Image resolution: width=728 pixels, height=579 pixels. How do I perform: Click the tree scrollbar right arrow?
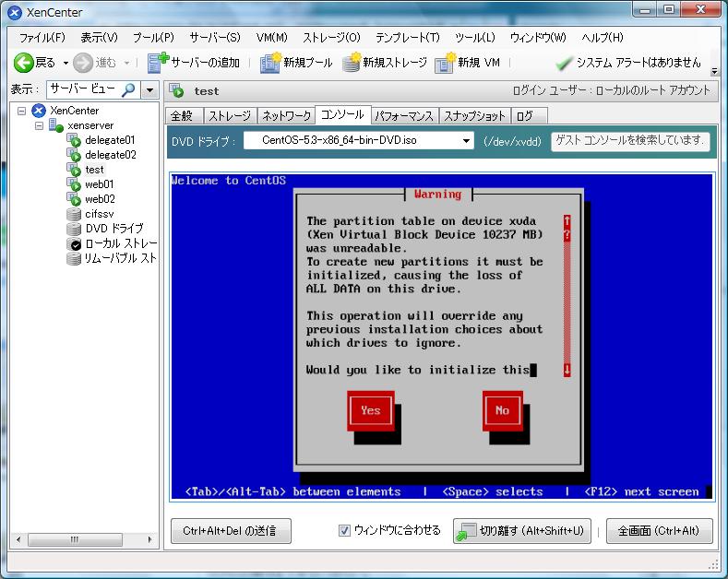(x=149, y=539)
